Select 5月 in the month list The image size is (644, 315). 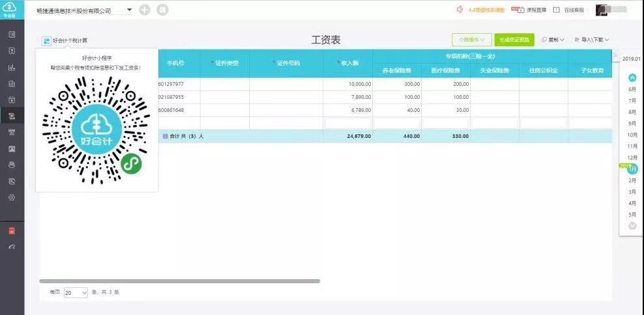[632, 215]
